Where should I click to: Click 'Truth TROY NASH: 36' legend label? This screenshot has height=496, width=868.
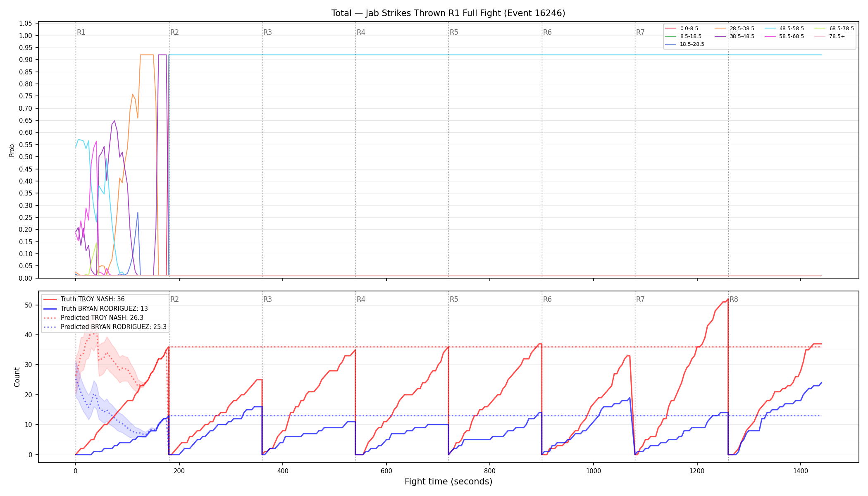[93, 299]
